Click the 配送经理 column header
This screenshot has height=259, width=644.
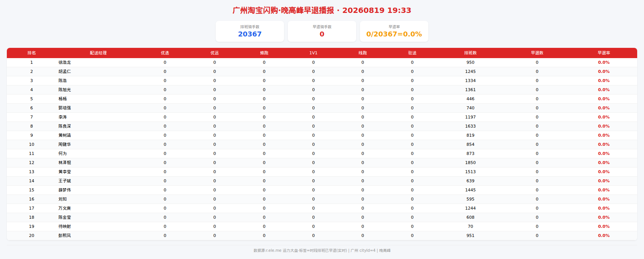coord(98,53)
